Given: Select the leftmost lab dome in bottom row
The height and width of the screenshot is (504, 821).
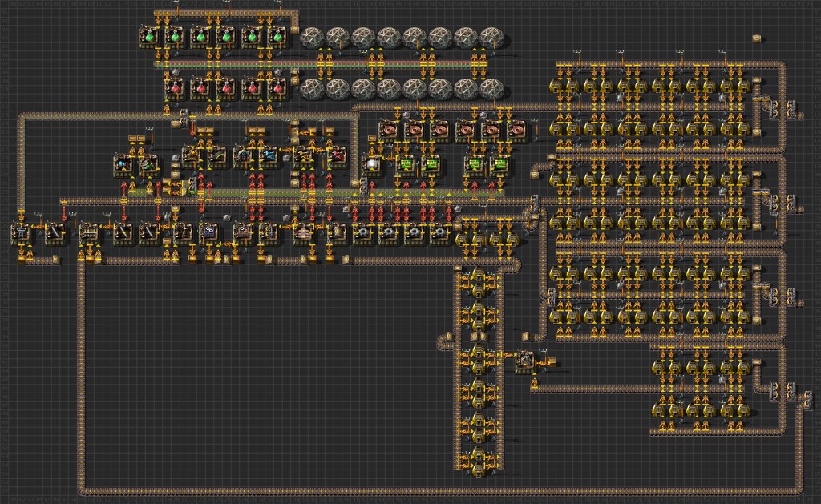Looking at the screenshot, I should (312, 89).
